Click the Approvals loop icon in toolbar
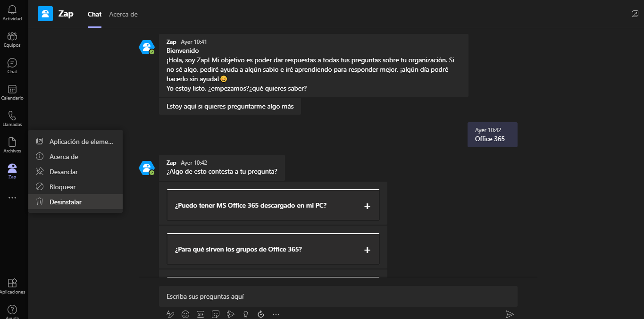Image resolution: width=644 pixels, height=319 pixels. [261, 314]
